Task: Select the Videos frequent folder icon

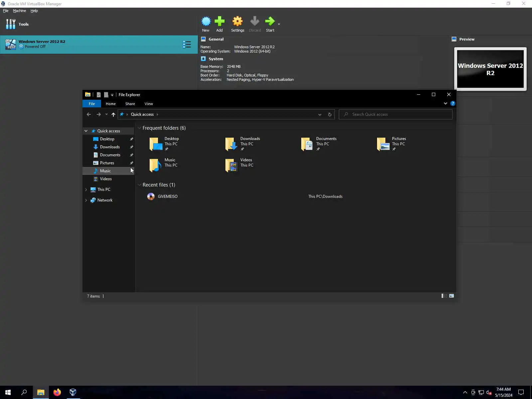Action: pyautogui.click(x=231, y=165)
